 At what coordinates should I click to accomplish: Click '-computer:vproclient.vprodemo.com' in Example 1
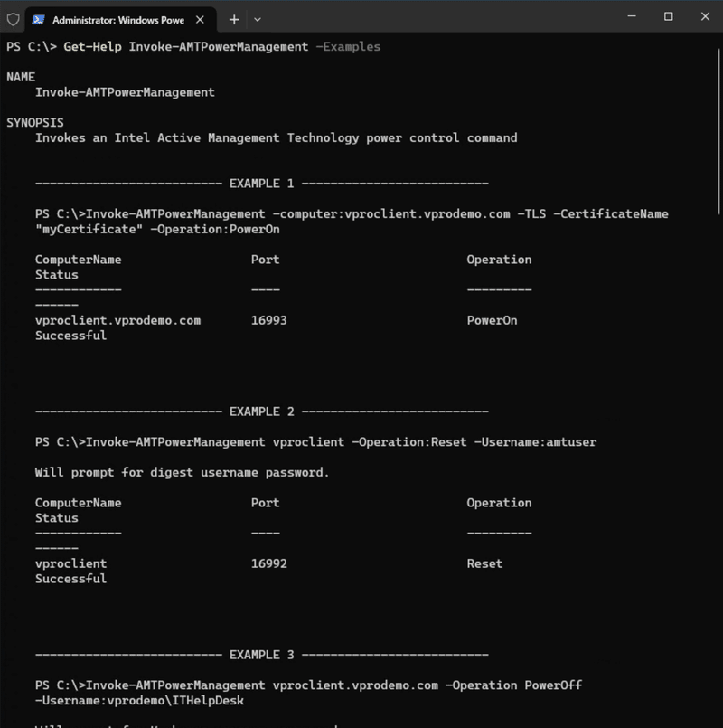pyautogui.click(x=391, y=214)
